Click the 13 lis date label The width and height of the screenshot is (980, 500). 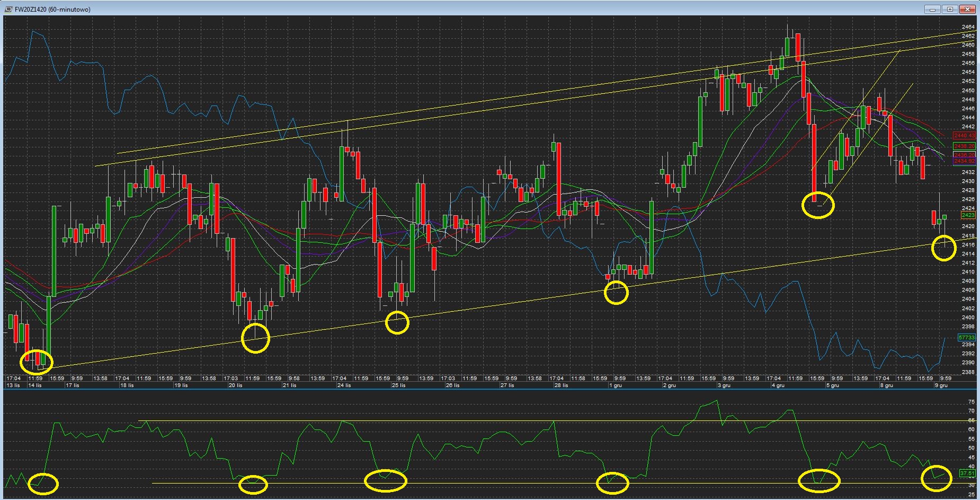[13, 385]
